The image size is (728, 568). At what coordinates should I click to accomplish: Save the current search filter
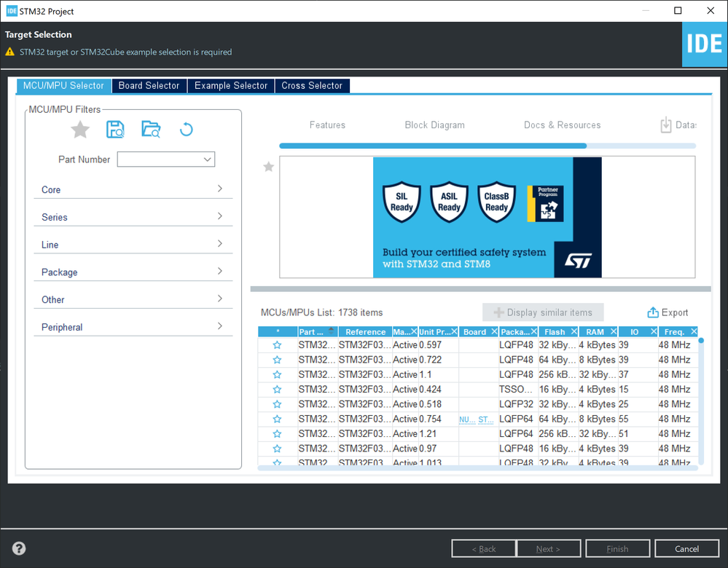pos(115,130)
